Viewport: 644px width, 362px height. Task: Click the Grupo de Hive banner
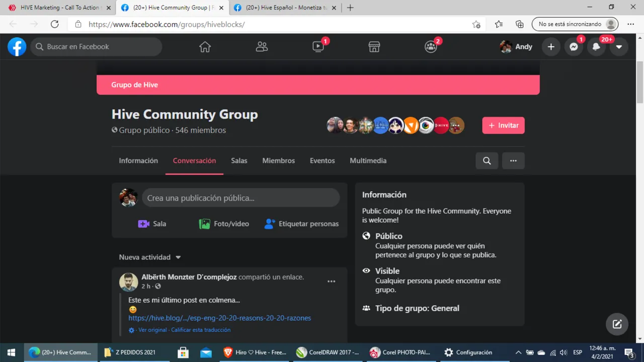point(318,85)
